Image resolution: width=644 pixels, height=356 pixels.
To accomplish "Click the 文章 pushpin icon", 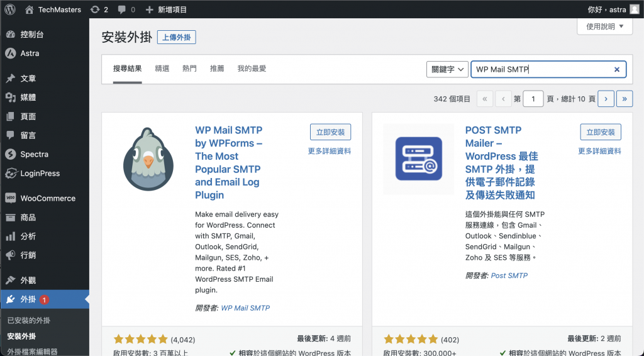I will click(11, 79).
